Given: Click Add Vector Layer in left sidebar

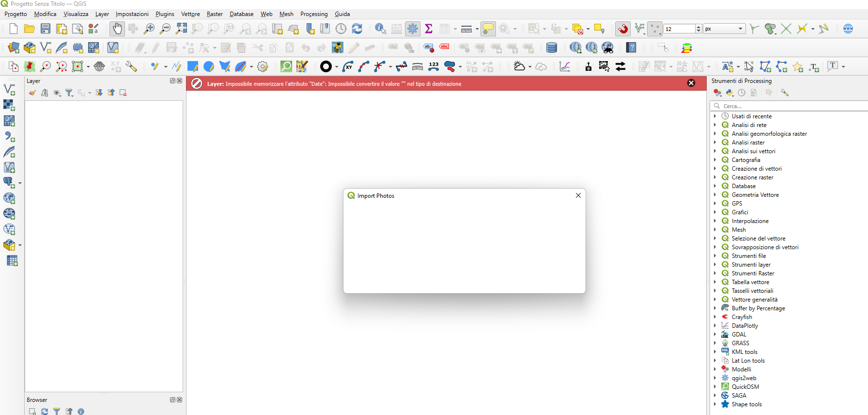Looking at the screenshot, I should point(9,89).
